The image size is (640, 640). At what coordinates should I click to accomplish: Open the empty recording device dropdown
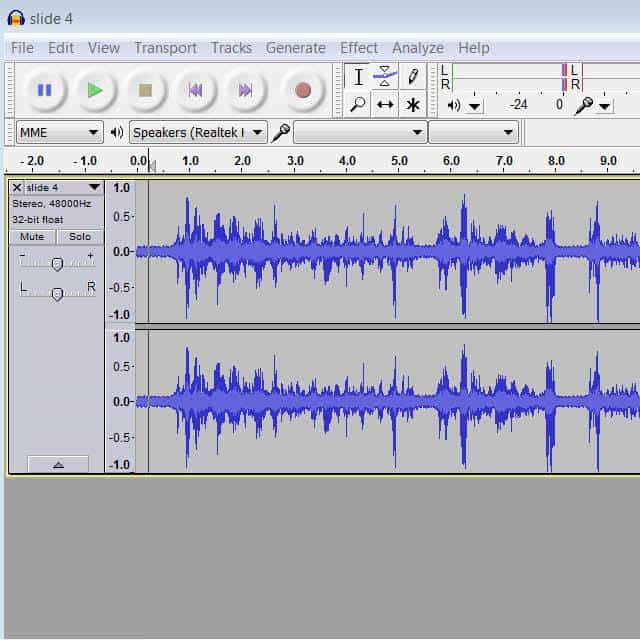click(360, 132)
